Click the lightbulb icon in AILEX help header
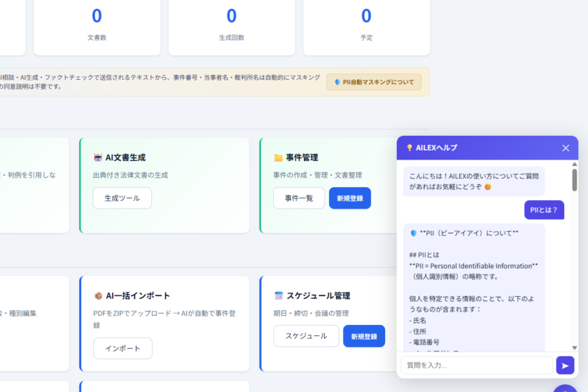 tap(409, 148)
